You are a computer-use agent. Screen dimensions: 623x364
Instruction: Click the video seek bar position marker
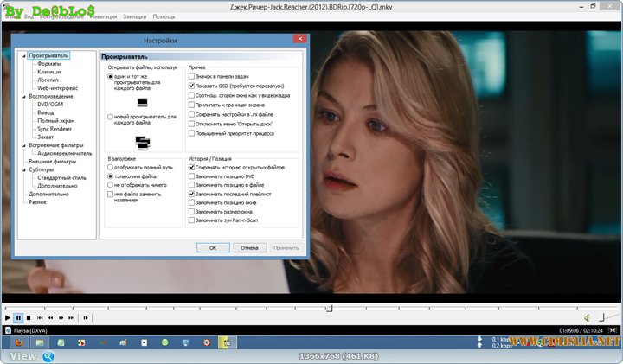coord(329,307)
